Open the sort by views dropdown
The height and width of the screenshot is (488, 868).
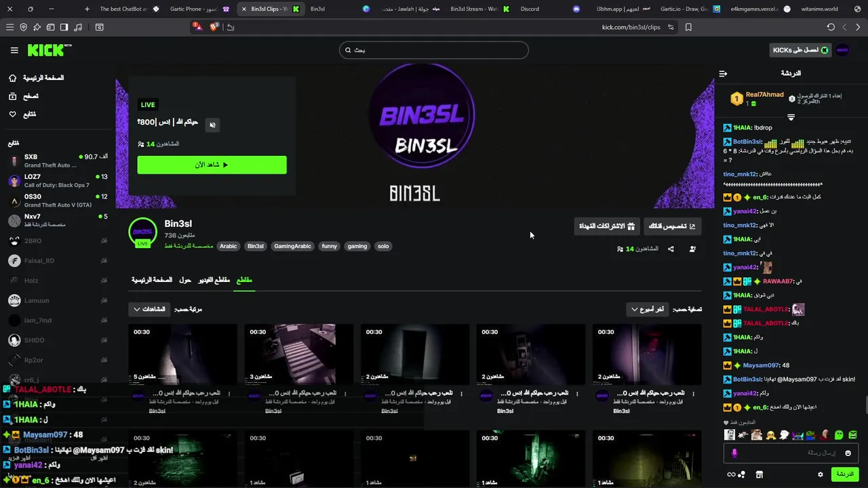149,309
